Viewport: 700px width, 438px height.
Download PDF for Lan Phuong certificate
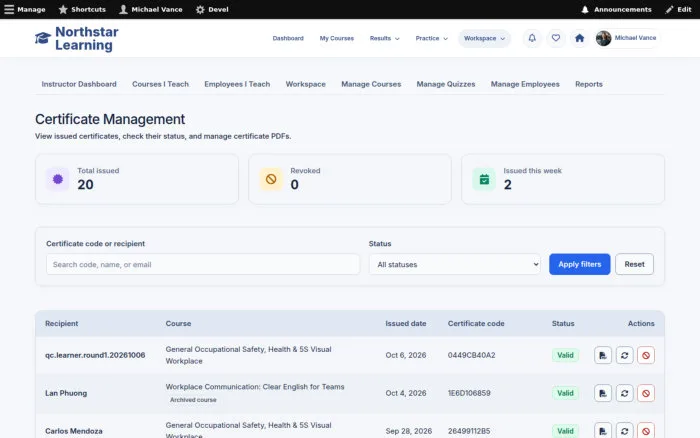pyautogui.click(x=603, y=393)
